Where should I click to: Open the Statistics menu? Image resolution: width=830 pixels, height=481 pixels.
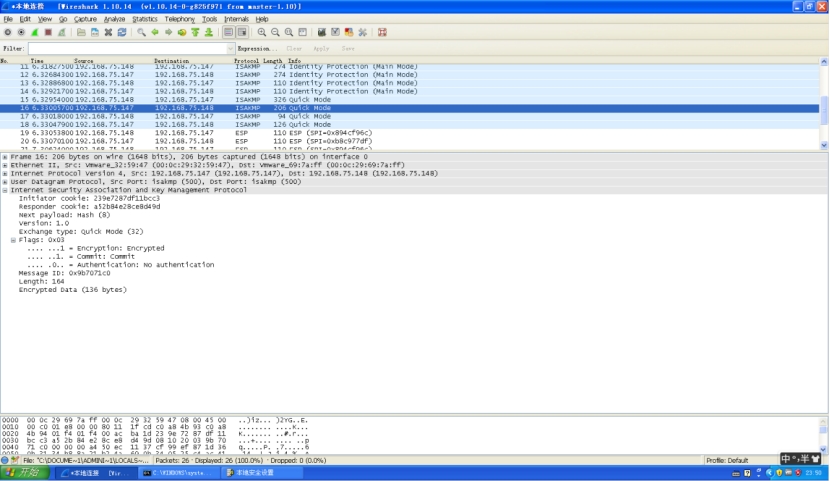pyautogui.click(x=145, y=19)
